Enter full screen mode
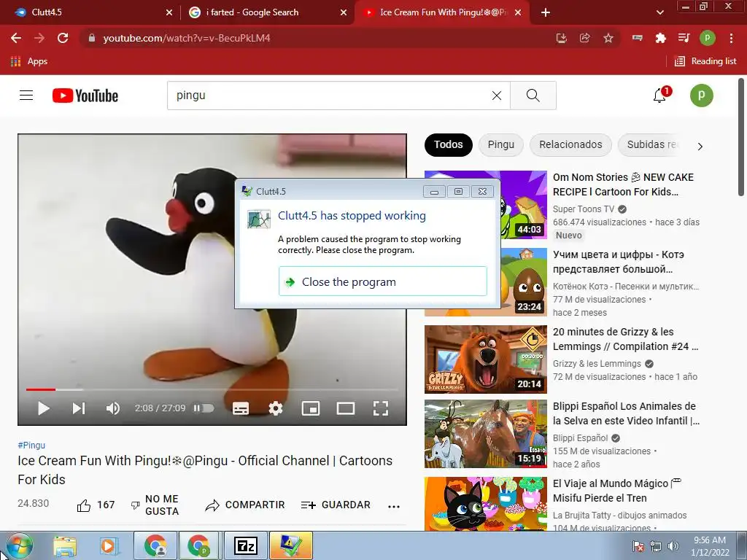 click(381, 408)
